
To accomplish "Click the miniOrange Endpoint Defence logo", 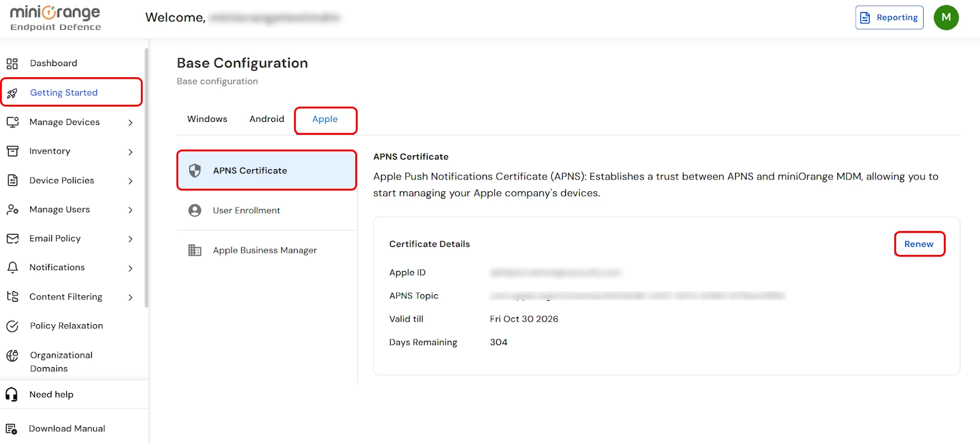I will (x=55, y=18).
